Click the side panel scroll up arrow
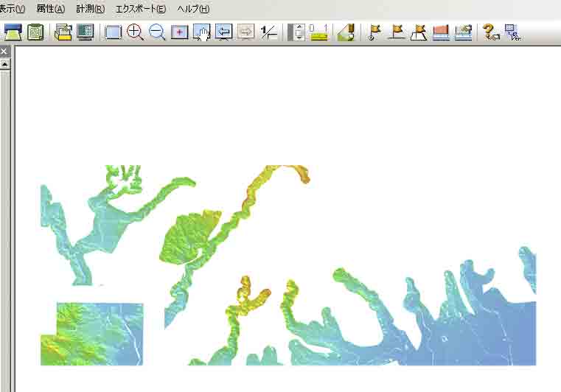This screenshot has width=561, height=392. tap(4, 64)
